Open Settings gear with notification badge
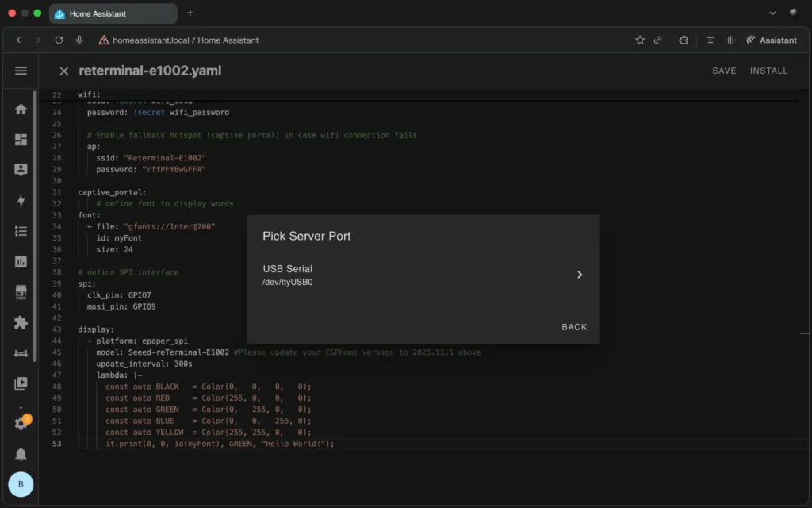Image resolution: width=812 pixels, height=508 pixels. coord(21,423)
